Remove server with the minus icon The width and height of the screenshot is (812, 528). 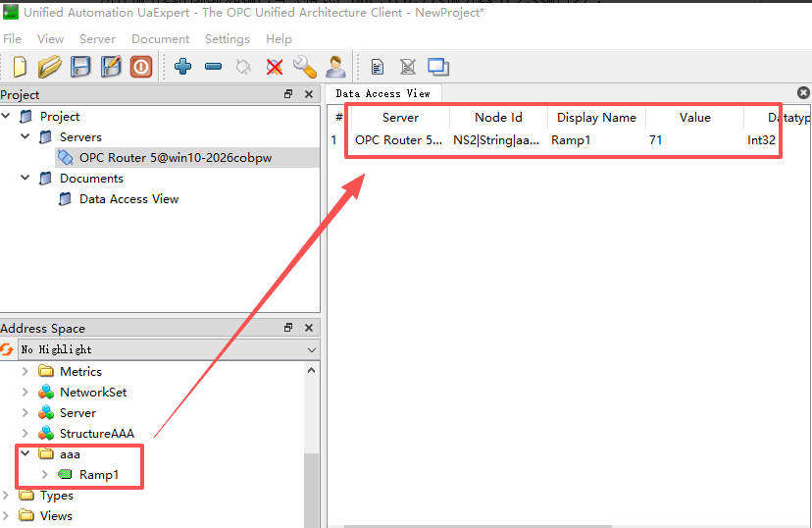pos(214,67)
